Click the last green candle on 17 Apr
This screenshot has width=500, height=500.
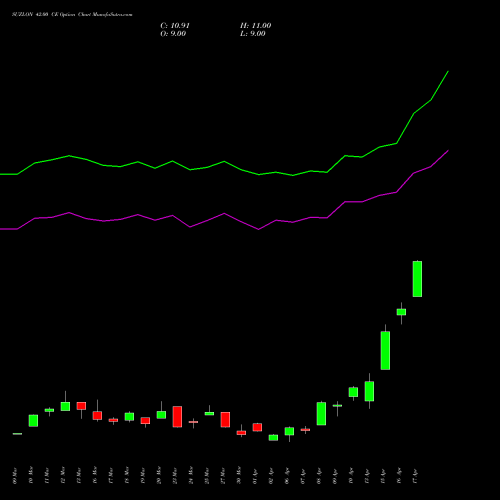417,279
